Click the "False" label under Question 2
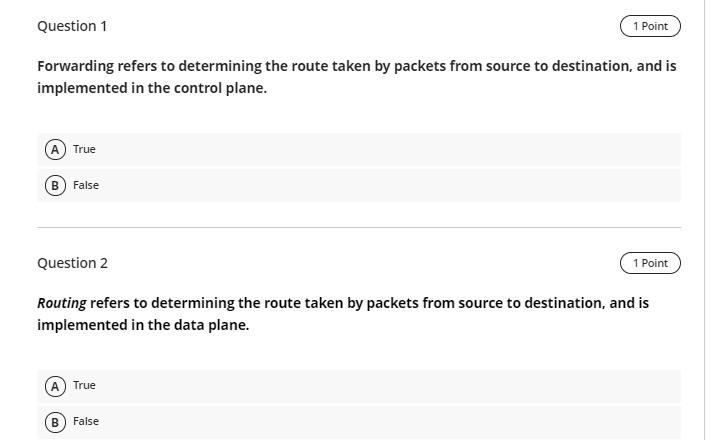Screen dimensions: 714x440 [86, 421]
